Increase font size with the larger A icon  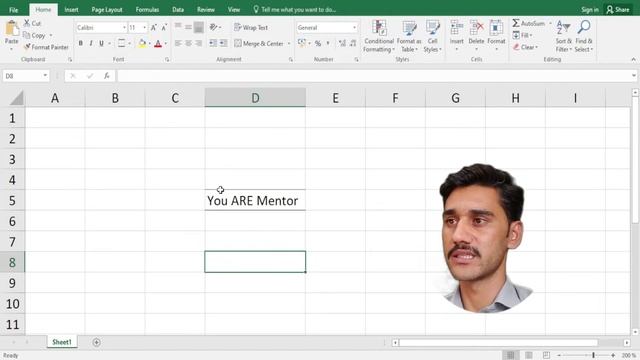[154, 28]
